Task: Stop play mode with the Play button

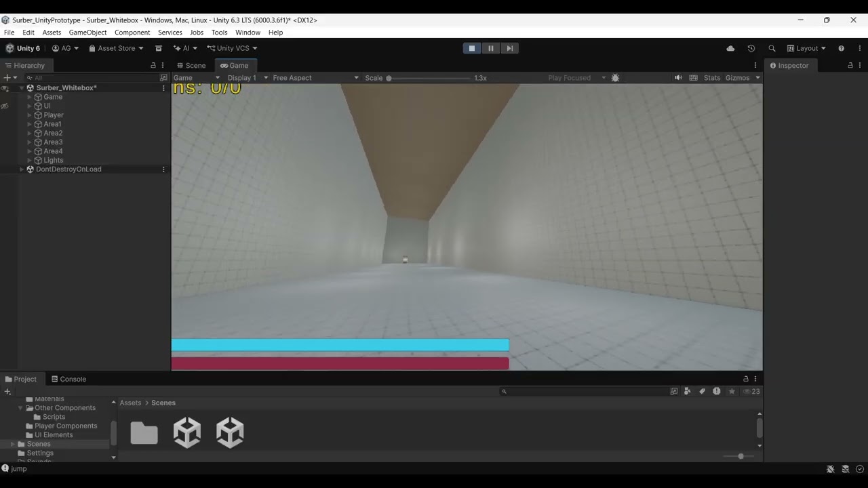Action: coord(472,48)
